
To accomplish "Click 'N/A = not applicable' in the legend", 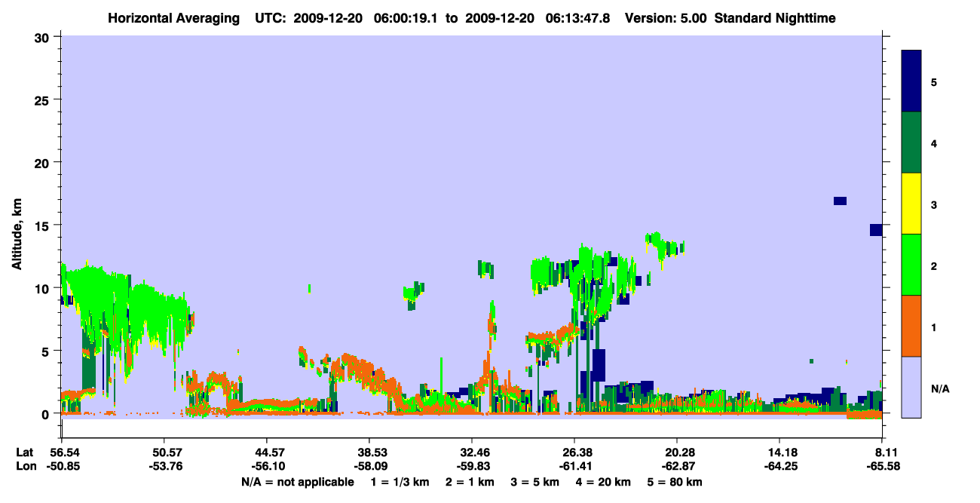I will tap(298, 481).
